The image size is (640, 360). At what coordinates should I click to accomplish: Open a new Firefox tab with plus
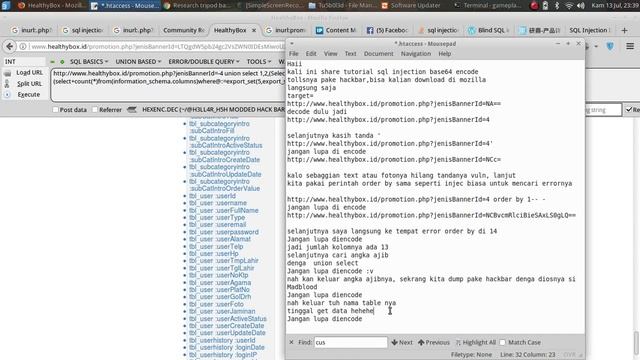click(624, 30)
